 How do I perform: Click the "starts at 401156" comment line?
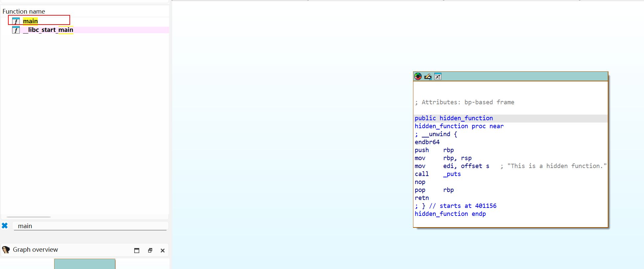point(456,206)
